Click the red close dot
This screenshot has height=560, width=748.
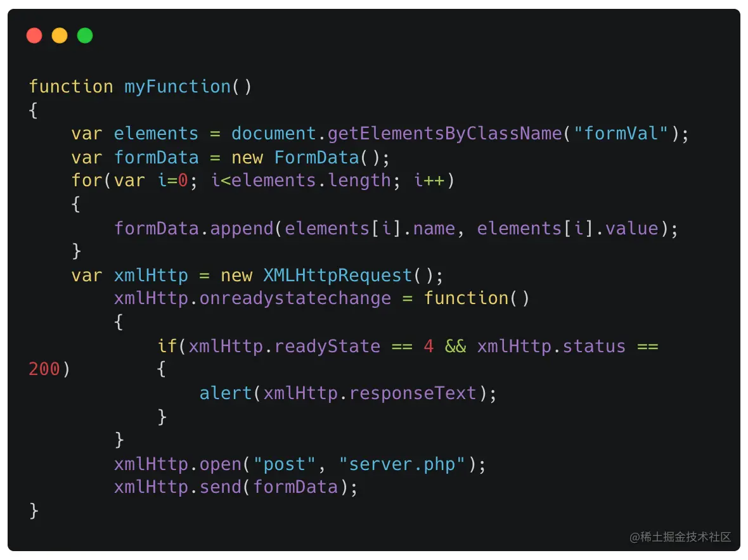pyautogui.click(x=34, y=35)
